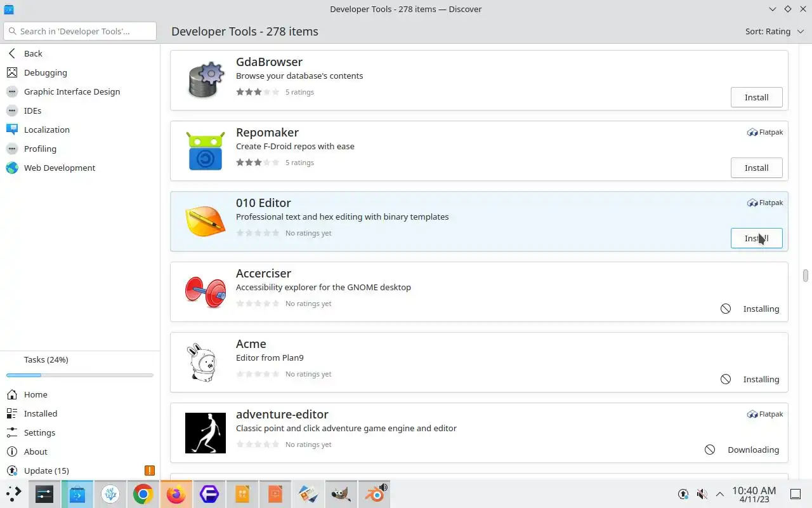This screenshot has height=508, width=812.
Task: Click the Discover icon in the taskbar
Action: tap(77, 493)
